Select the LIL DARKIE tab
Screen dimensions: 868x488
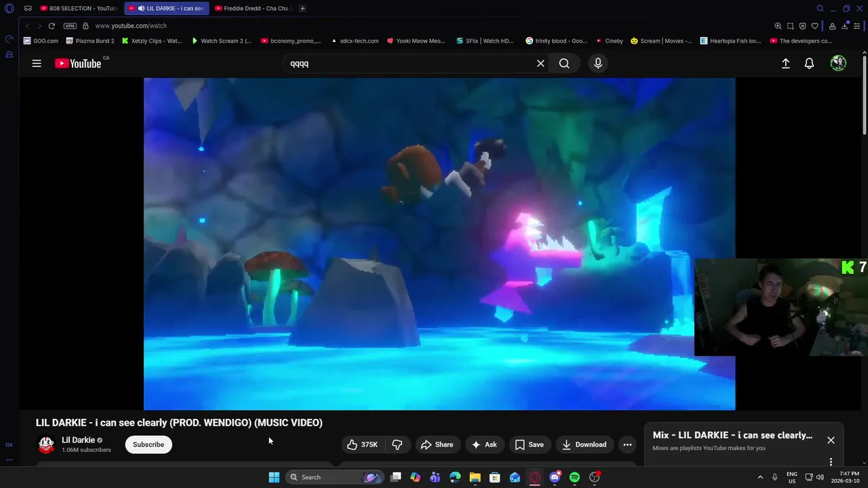167,8
